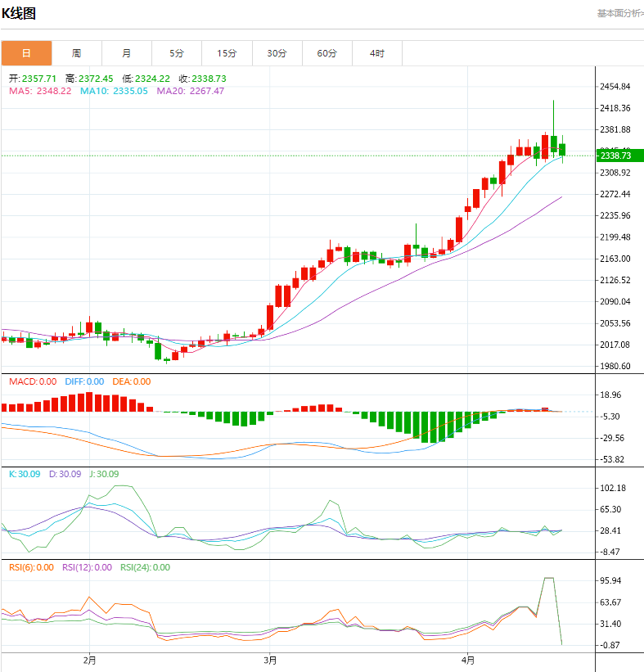Click the 2月 marker on the time axis
The height and width of the screenshot is (672, 644).
click(x=90, y=659)
